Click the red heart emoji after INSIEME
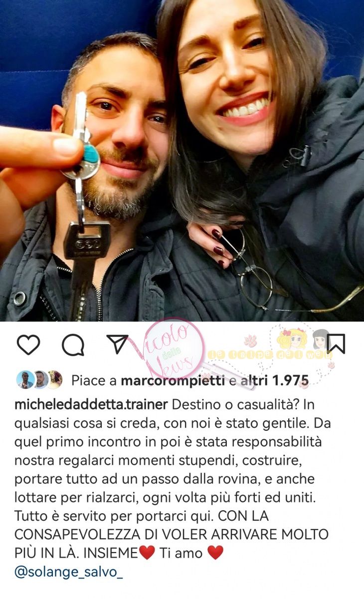 pos(147,553)
